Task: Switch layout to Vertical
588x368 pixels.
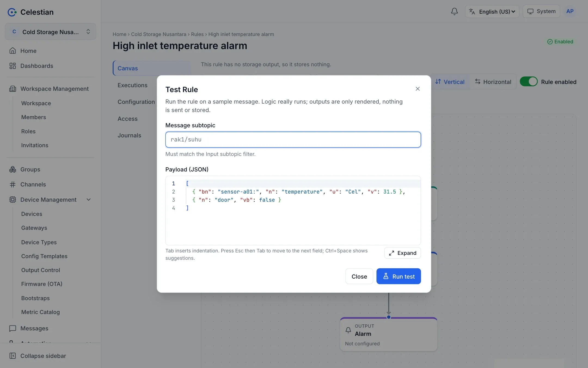Action: pos(450,82)
